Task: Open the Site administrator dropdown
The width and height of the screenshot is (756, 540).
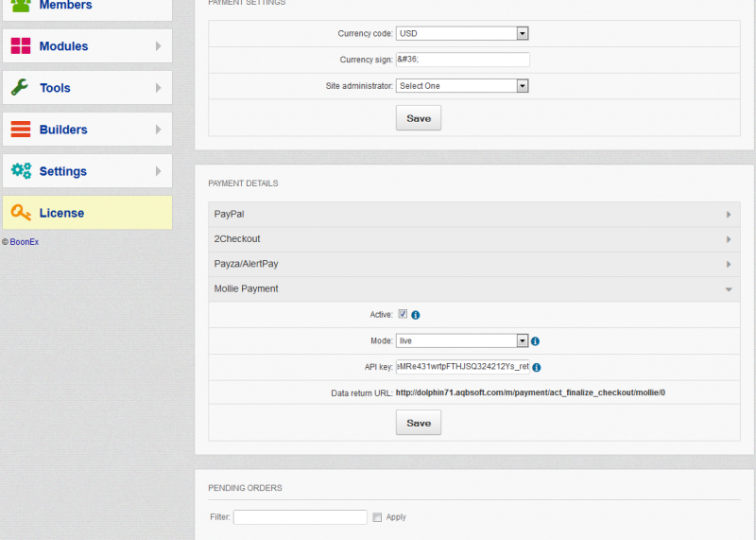Action: 462,86
